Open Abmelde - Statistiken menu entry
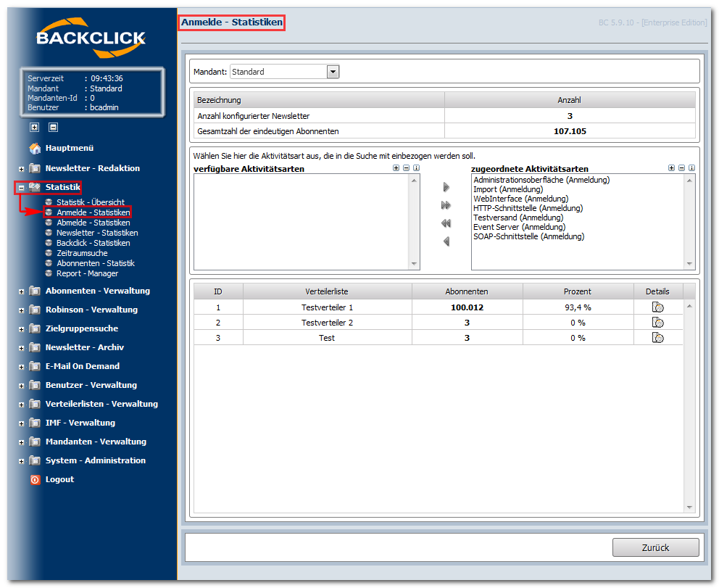The width and height of the screenshot is (719, 588). coord(93,223)
